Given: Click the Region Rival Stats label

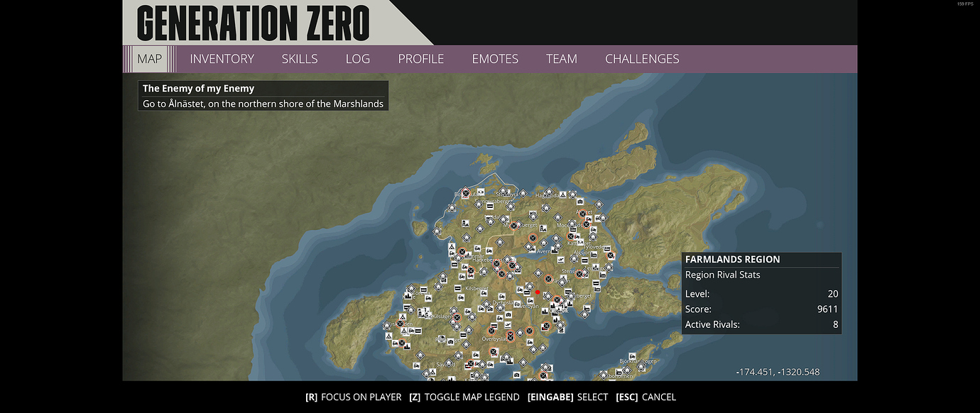Looking at the screenshot, I should [722, 275].
